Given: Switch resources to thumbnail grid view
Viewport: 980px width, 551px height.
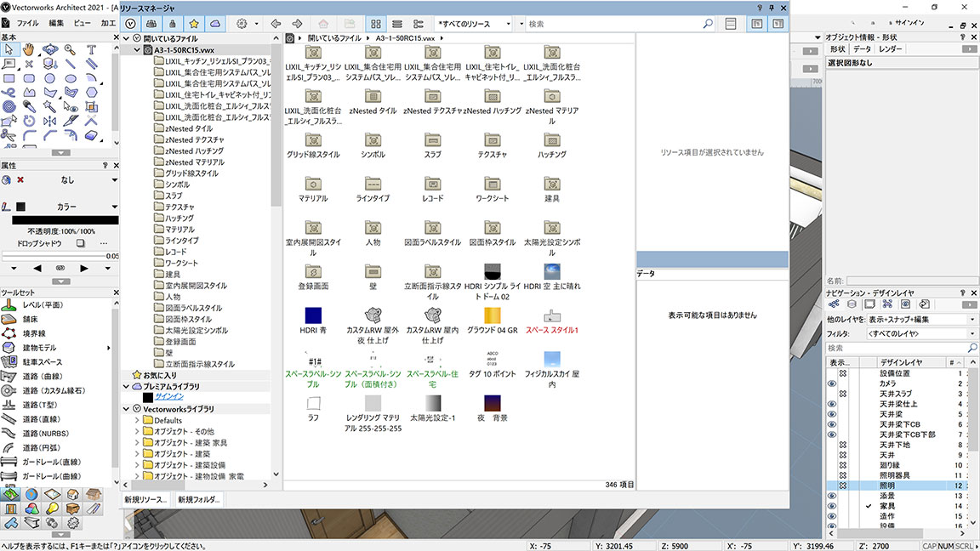Looking at the screenshot, I should pyautogui.click(x=375, y=24).
